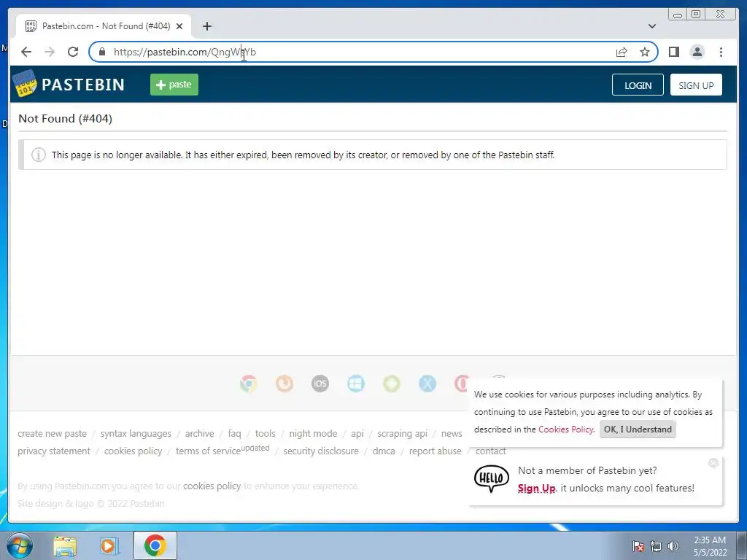The width and height of the screenshot is (747, 560).
Task: Open a new browser tab
Action: click(206, 26)
